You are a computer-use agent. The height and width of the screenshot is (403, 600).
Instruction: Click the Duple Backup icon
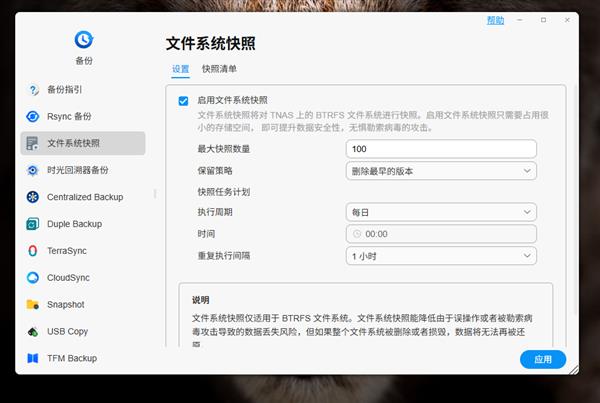(x=33, y=224)
